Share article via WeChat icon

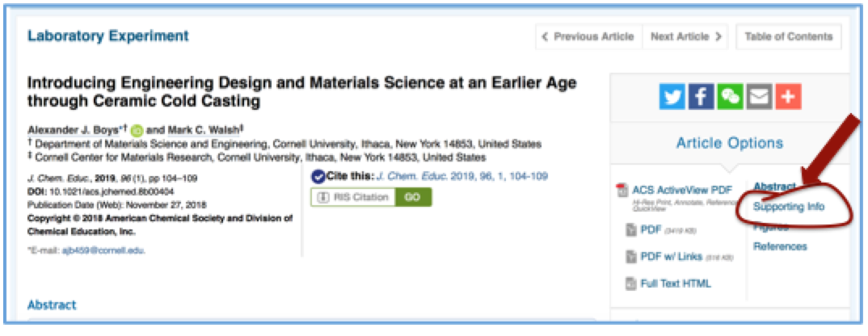pos(731,98)
